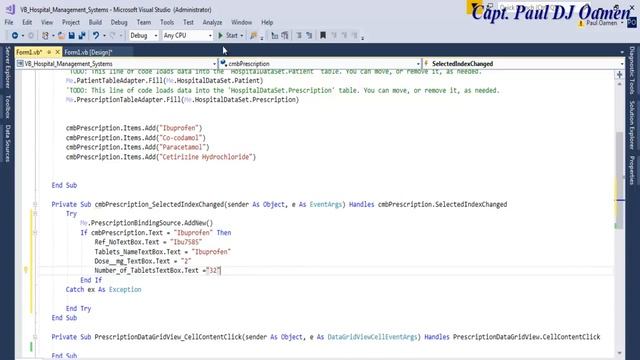Open the Project menu
Screen dimensions: 640x360
click(71, 22)
